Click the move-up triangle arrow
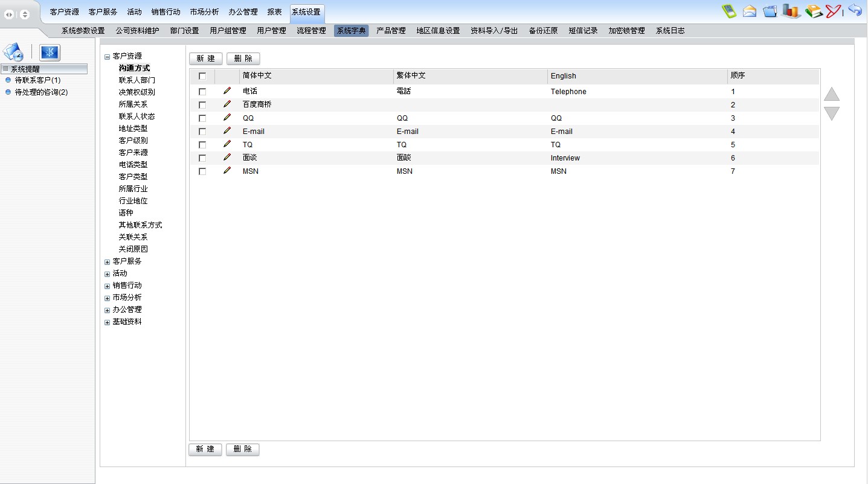The width and height of the screenshot is (868, 484). [832, 94]
